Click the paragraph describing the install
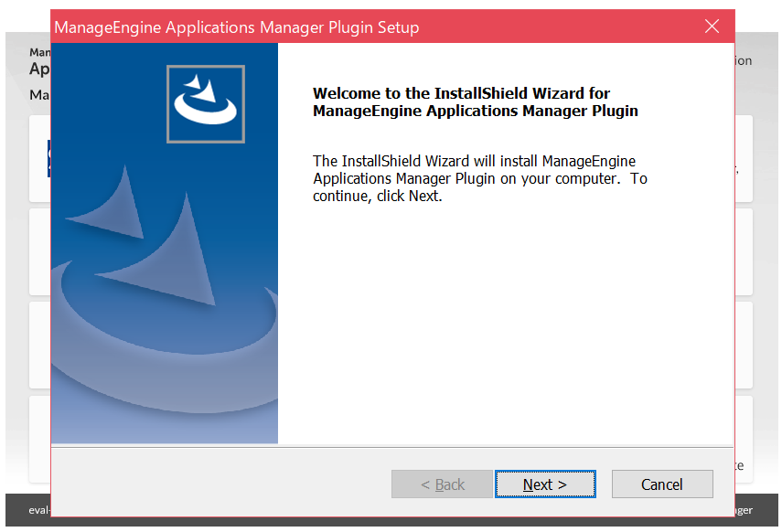 [479, 178]
